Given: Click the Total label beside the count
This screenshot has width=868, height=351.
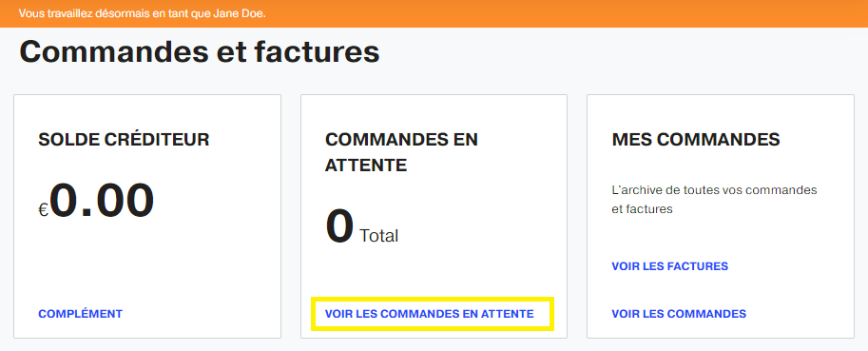Looking at the screenshot, I should pyautogui.click(x=379, y=236).
